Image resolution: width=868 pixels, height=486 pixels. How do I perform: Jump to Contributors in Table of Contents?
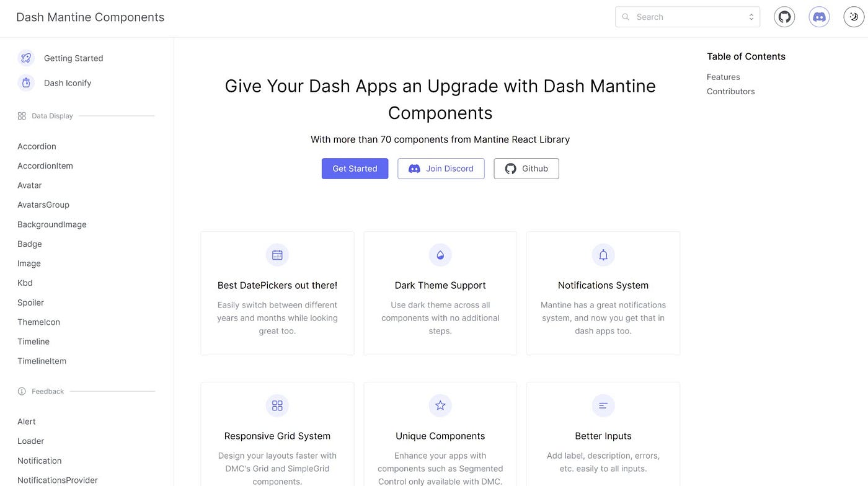[731, 91]
